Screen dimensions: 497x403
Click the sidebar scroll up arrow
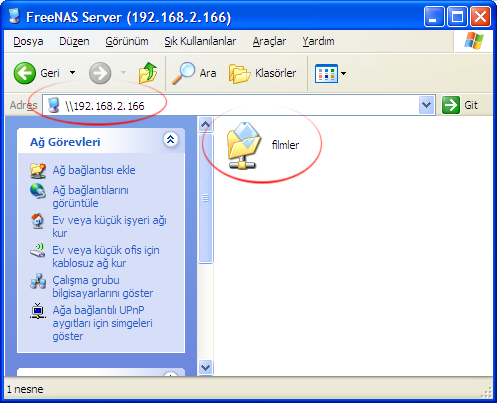[x=205, y=125]
